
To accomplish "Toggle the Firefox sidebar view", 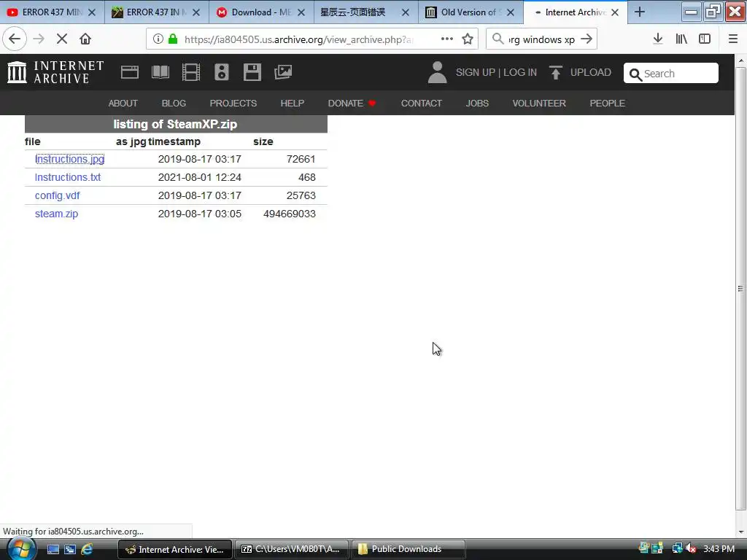I will click(x=705, y=39).
